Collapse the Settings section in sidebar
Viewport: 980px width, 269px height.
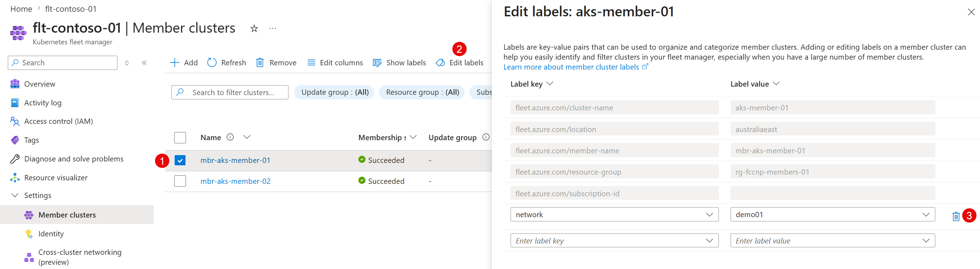pyautogui.click(x=15, y=195)
